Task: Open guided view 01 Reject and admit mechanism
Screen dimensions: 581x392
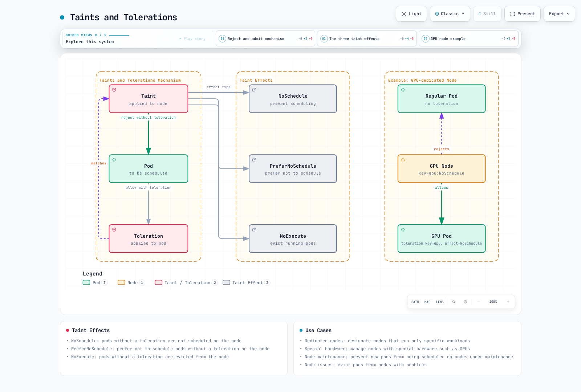Action: point(265,38)
